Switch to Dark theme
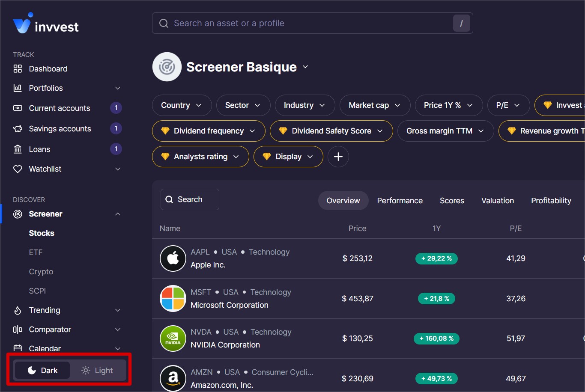The width and height of the screenshot is (585, 392). tap(42, 371)
